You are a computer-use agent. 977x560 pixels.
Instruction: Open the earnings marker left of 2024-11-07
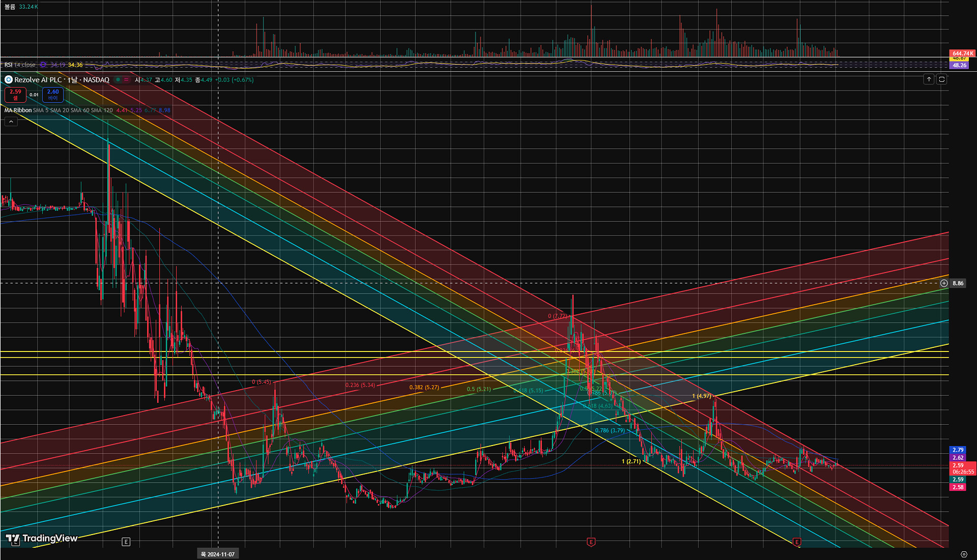pyautogui.click(x=126, y=542)
